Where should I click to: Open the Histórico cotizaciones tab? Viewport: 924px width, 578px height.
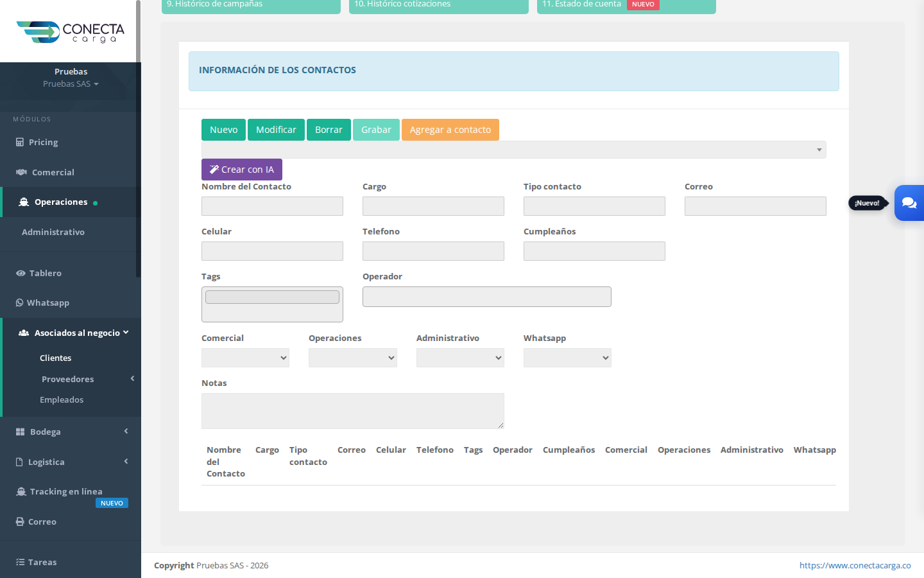pyautogui.click(x=439, y=5)
